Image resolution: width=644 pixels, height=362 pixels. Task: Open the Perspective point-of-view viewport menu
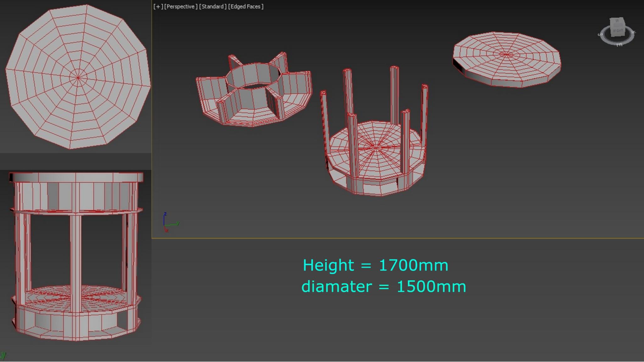181,7
